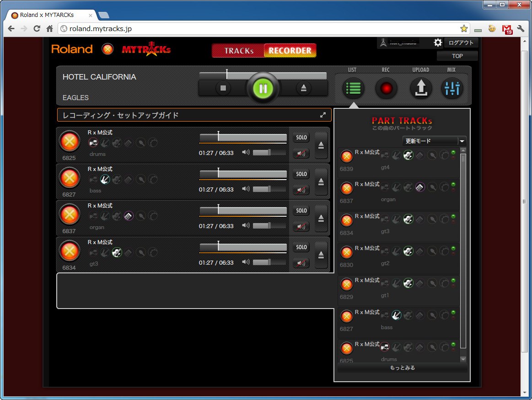Click the bass icon on the bass list row
Image resolution: width=532 pixels, height=400 pixels.
(396, 315)
